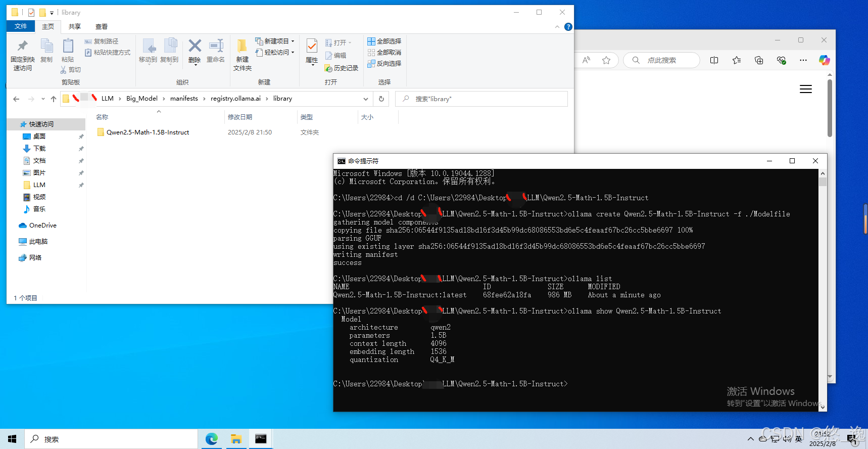The width and height of the screenshot is (868, 449).
Task: Refresh the library folder view
Action: [381, 99]
